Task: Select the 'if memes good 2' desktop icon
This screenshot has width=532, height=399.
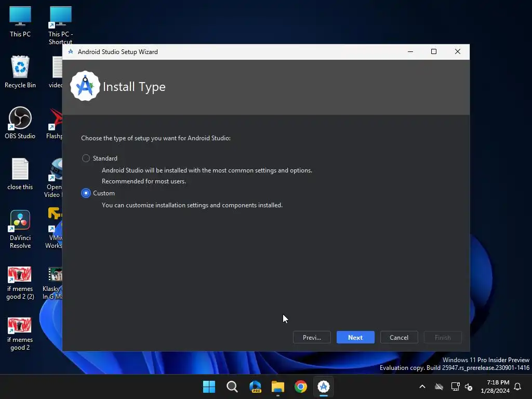Action: click(x=20, y=334)
